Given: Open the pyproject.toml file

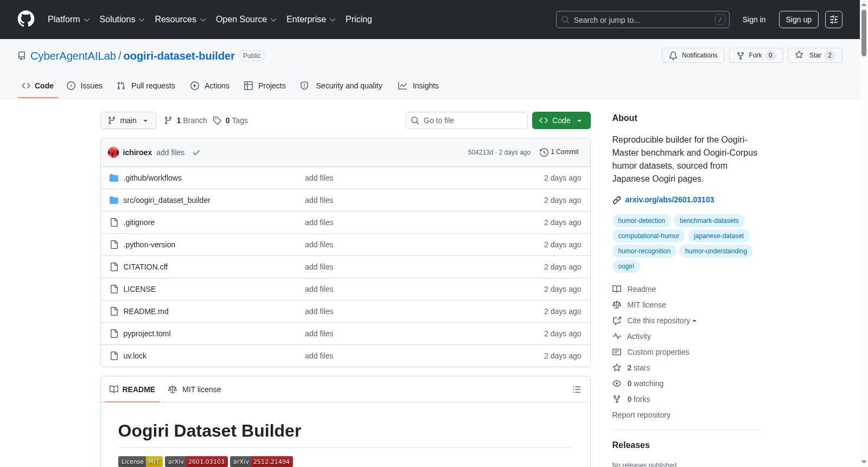Looking at the screenshot, I should coord(147,334).
